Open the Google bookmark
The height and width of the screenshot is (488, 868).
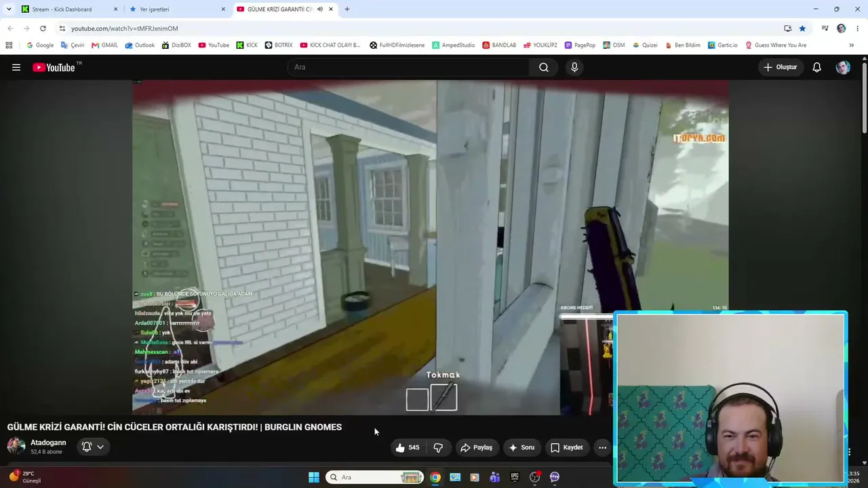[x=39, y=45]
